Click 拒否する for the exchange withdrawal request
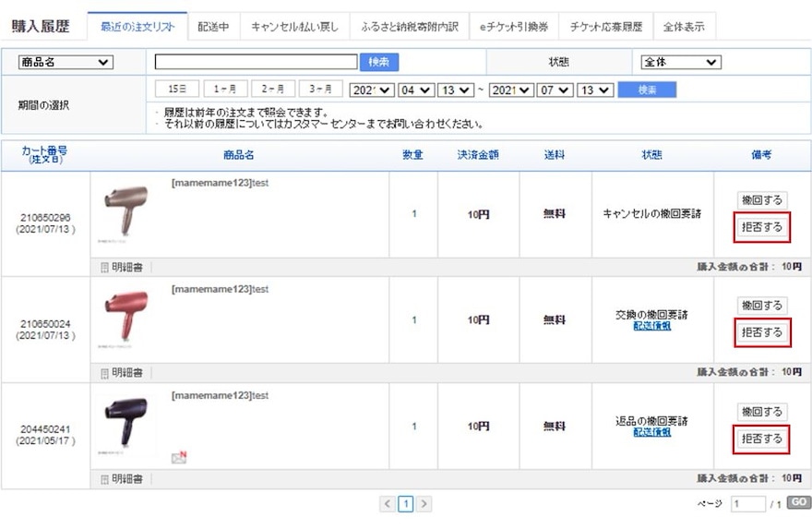This screenshot has height=529, width=812. coord(762,332)
